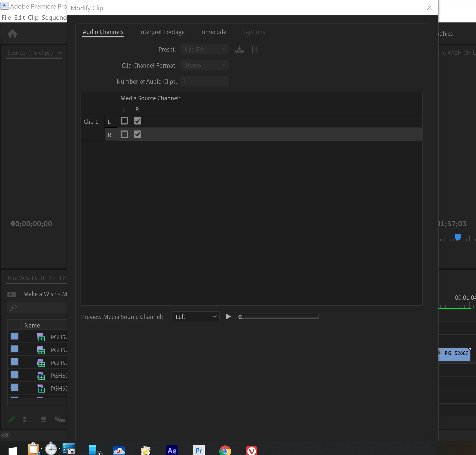476x455 pixels.
Task: Open the Preset Use File dropdown
Action: point(204,49)
